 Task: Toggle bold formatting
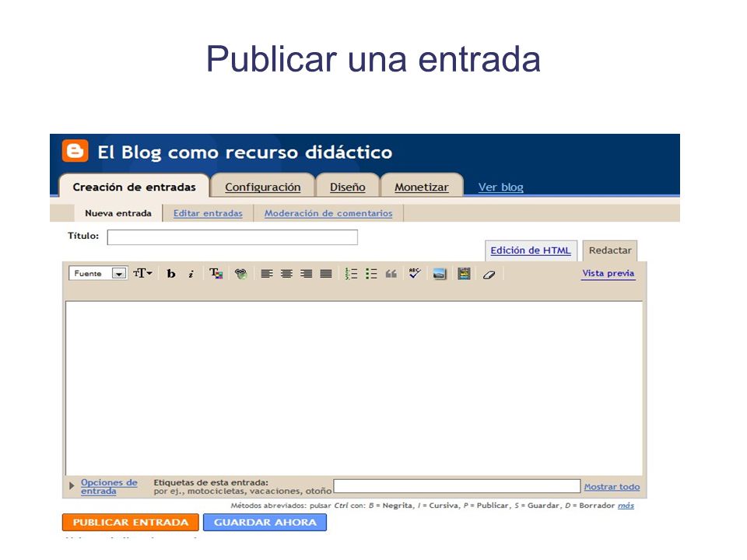click(x=171, y=274)
